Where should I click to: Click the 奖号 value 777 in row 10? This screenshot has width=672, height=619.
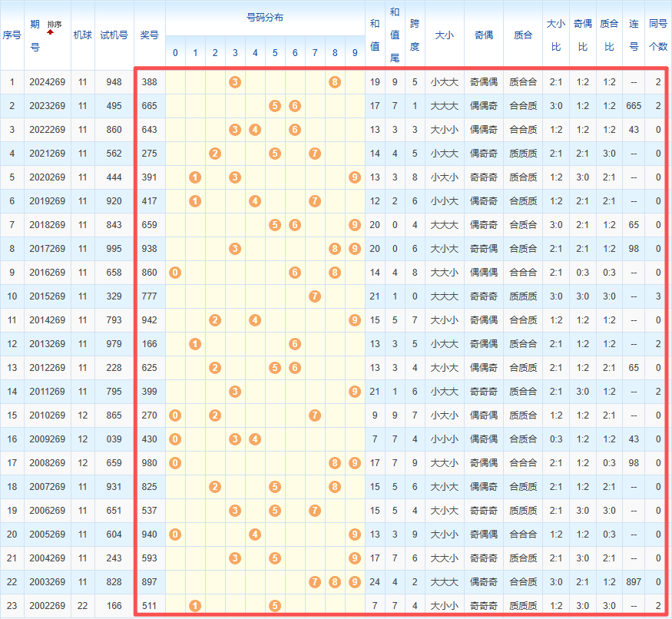click(x=149, y=296)
